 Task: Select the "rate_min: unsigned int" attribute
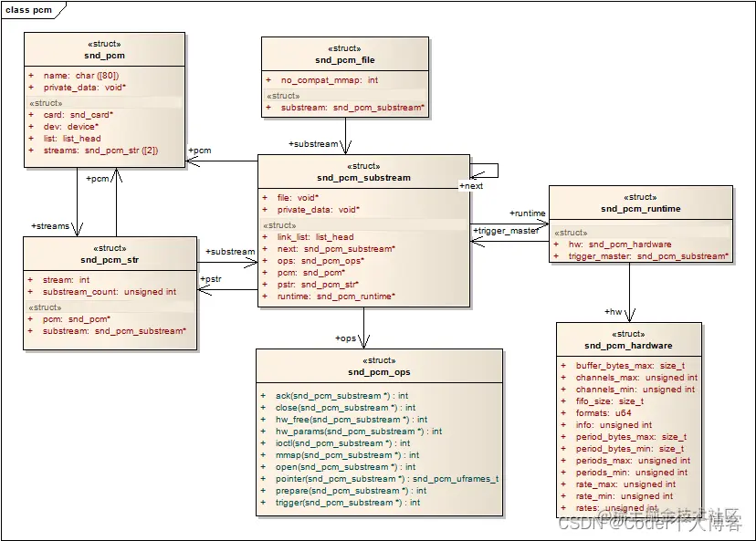[624, 496]
